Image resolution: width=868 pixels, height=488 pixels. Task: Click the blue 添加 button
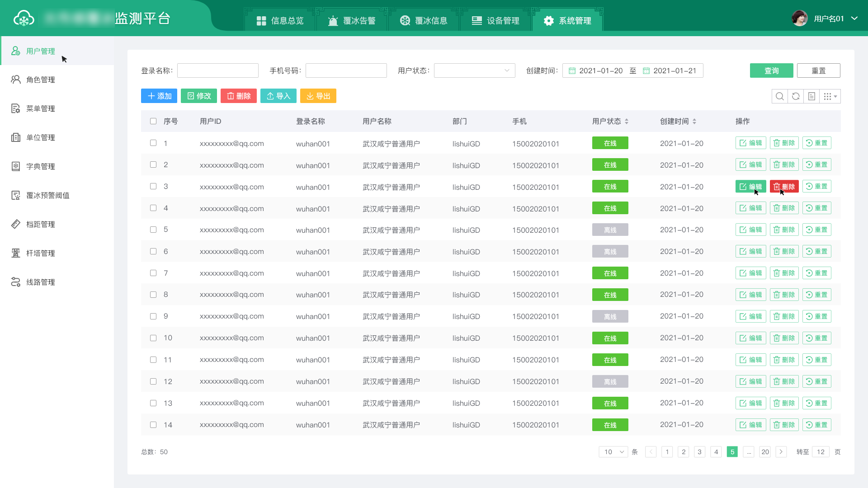159,96
